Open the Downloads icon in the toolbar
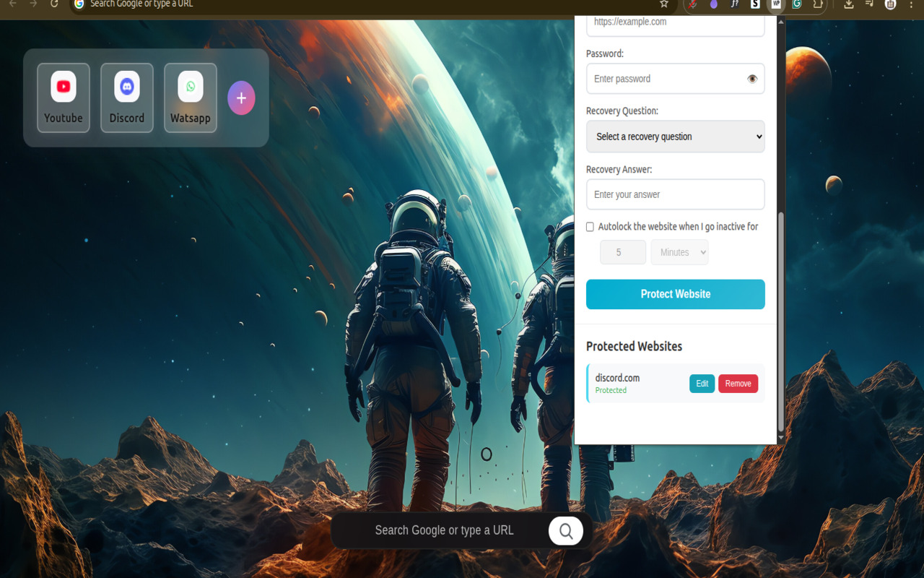 click(x=847, y=6)
